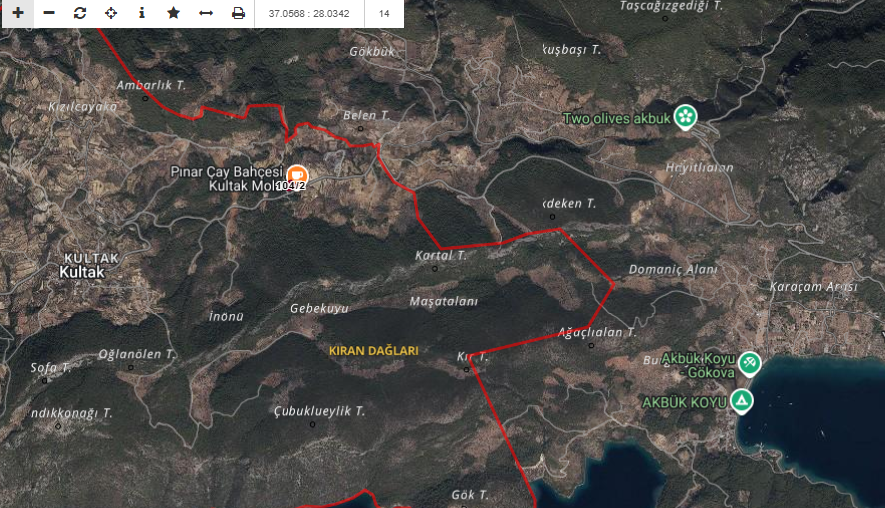This screenshot has width=885, height=508.
Task: Select the parcel label 104/2
Action: tap(291, 186)
